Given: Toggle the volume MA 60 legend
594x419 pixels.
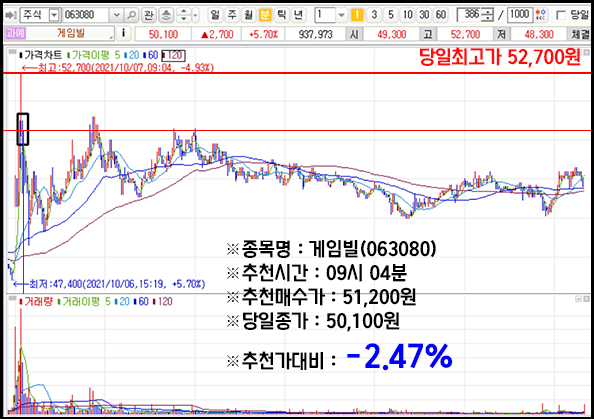Looking at the screenshot, I should click(x=141, y=302).
